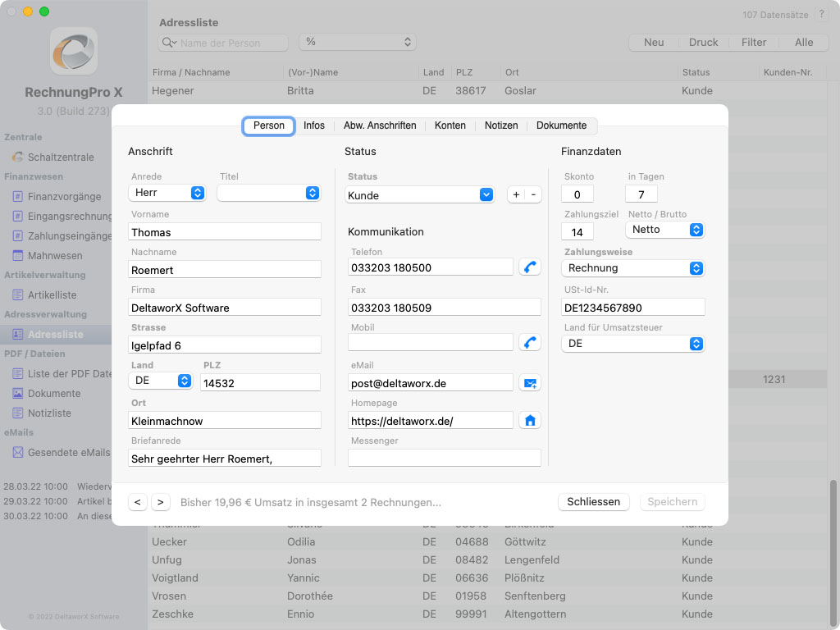Open homepage with the house icon
The height and width of the screenshot is (630, 840).
pos(530,420)
